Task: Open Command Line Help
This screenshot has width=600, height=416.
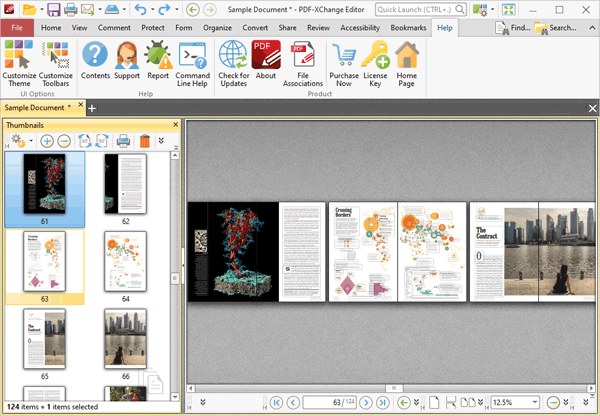Action: [192, 64]
